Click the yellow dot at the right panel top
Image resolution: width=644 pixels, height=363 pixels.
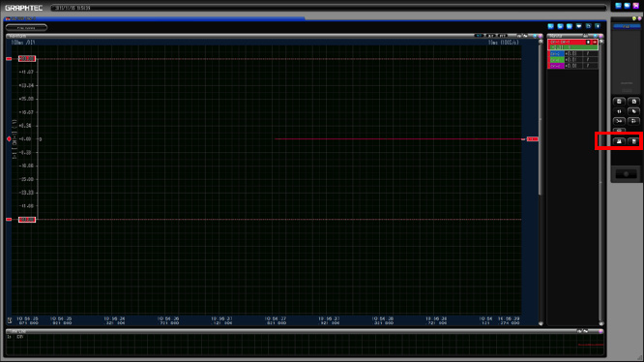(x=634, y=19)
